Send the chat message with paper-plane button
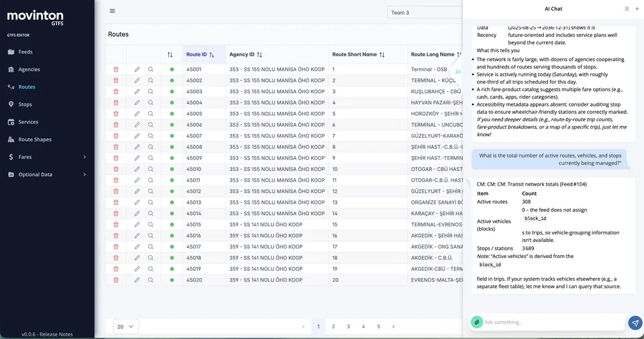The image size is (644, 339). (635, 323)
